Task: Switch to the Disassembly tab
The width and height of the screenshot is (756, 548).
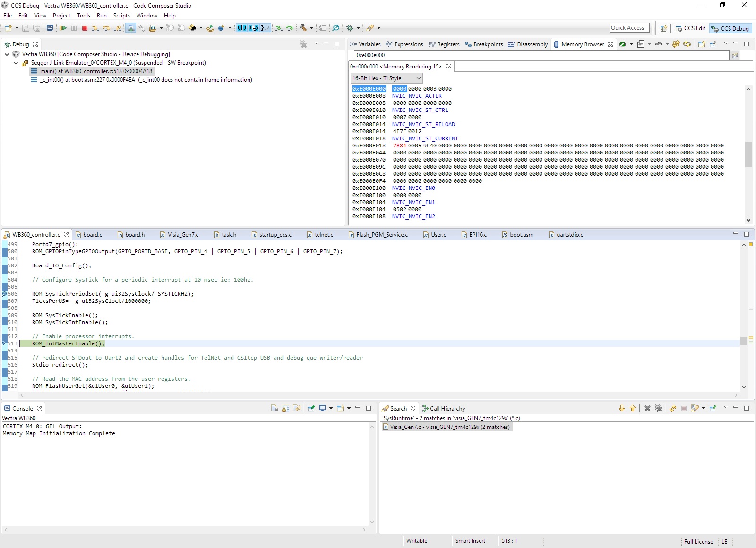Action: (528, 44)
